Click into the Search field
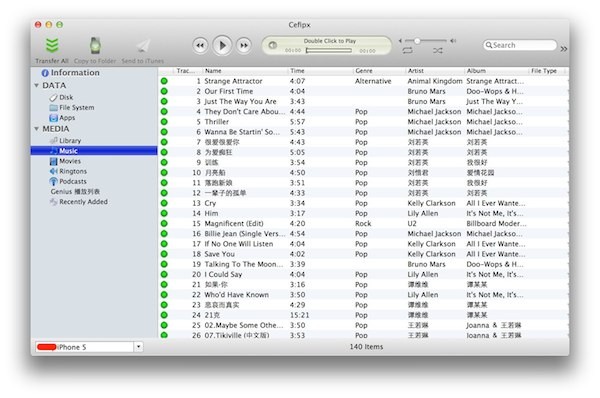The width and height of the screenshot is (600, 398). (x=520, y=45)
